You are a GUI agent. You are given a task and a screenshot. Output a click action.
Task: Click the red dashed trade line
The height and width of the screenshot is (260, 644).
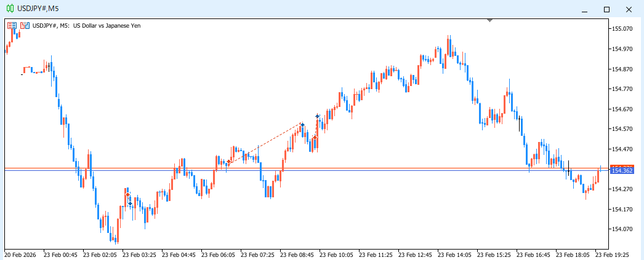(265, 143)
